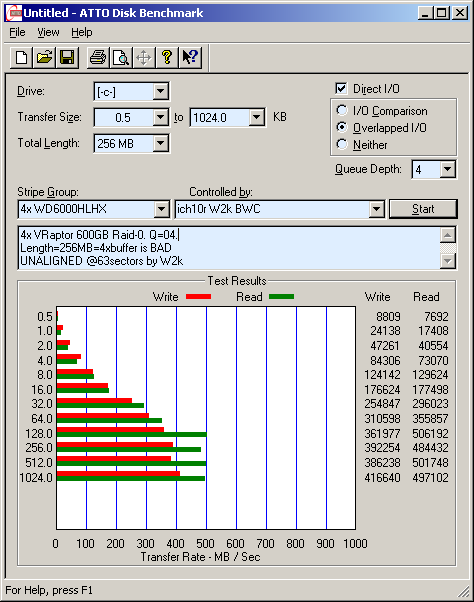Uncheck the Direct I/O checkbox
Screen dimensions: 474x602
tap(341, 89)
